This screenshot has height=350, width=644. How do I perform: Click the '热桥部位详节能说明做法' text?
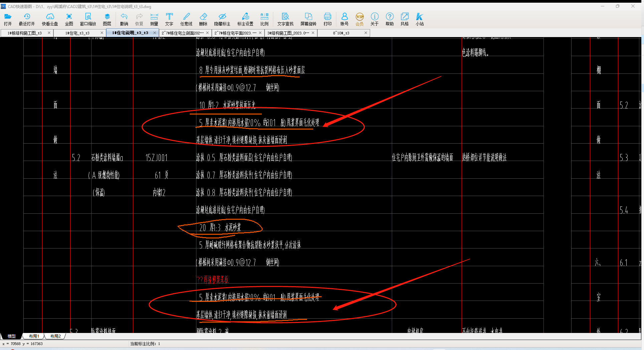pos(484,157)
